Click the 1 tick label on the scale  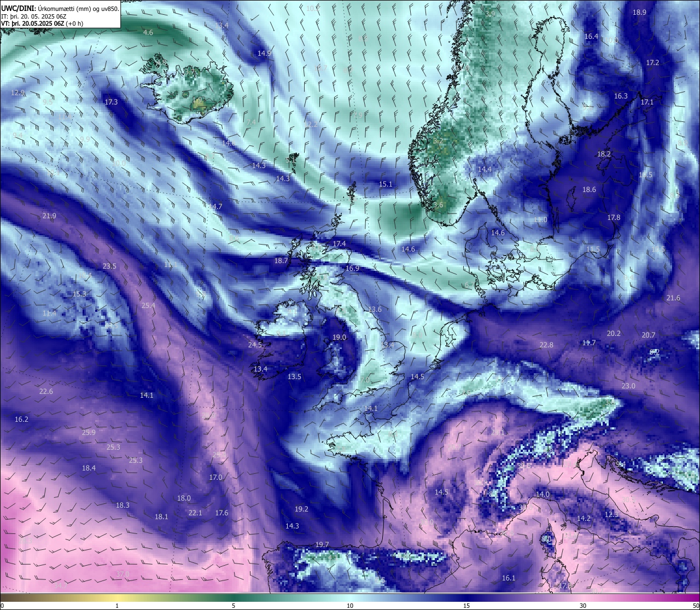tap(117, 606)
